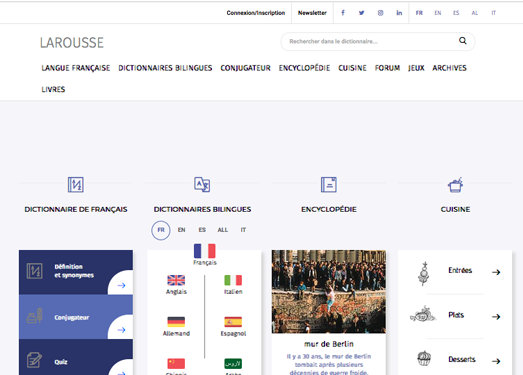Open the Langue française menu
The width and height of the screenshot is (523, 375).
tap(76, 68)
